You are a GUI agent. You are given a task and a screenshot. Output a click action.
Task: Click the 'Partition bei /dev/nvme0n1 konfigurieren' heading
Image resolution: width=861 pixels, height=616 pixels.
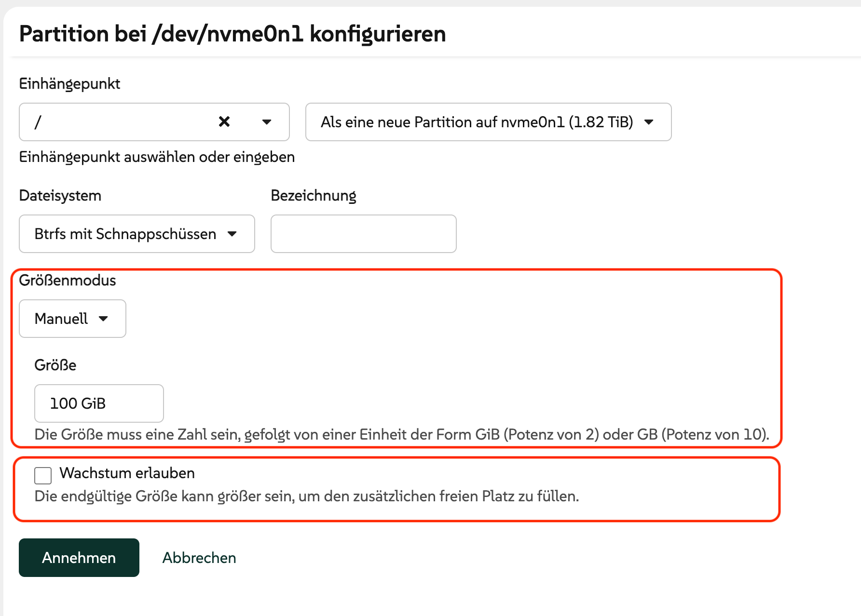tap(232, 34)
